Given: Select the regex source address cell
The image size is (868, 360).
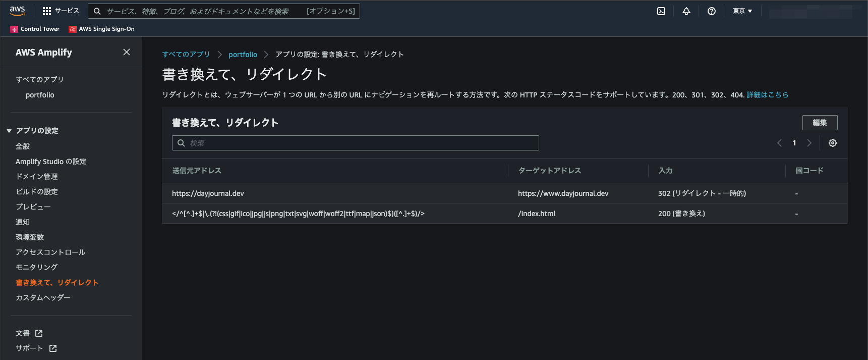Looking at the screenshot, I should [298, 214].
